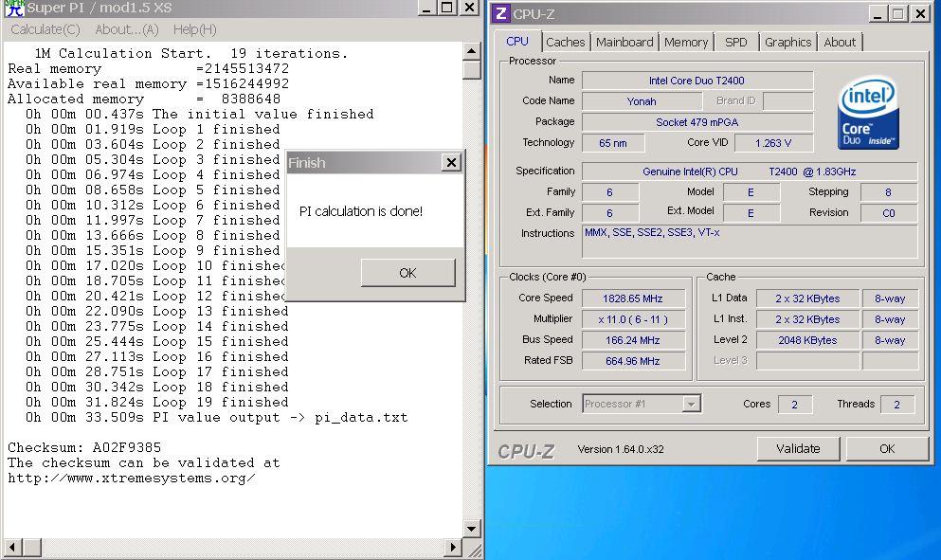Click the 'http://www.xtremesystems.org/' text

(x=132, y=479)
